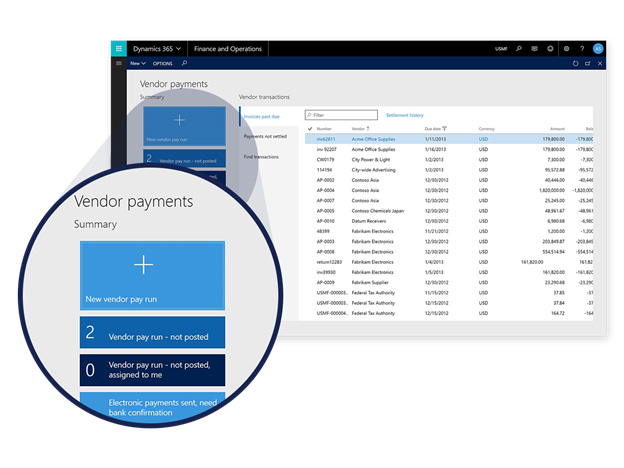Select the Payments not settled tab

point(265,136)
